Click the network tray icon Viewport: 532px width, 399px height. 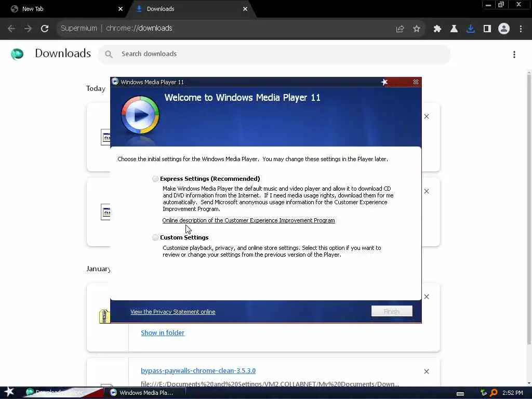(484, 393)
